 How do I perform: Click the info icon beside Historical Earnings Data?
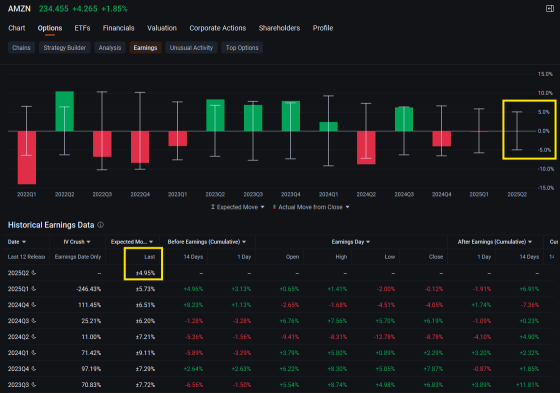coord(101,225)
